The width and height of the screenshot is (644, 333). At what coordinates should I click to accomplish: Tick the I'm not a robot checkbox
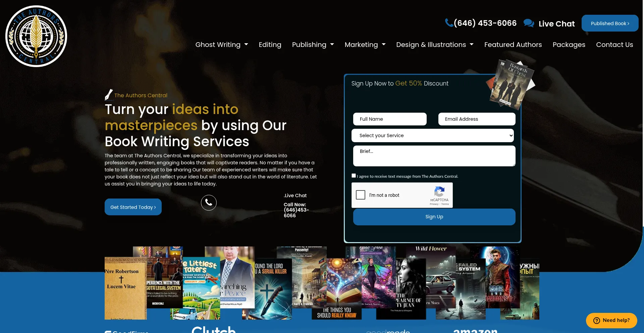tap(361, 195)
